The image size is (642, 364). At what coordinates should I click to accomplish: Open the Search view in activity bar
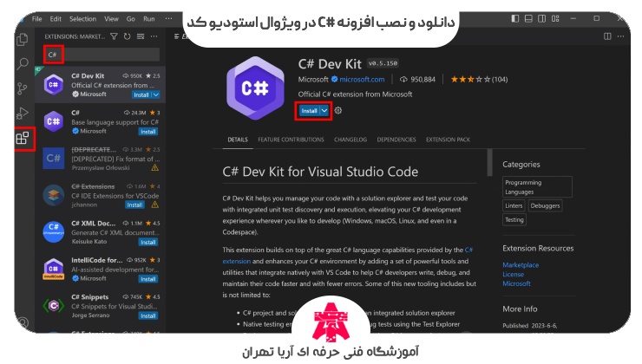coord(23,63)
